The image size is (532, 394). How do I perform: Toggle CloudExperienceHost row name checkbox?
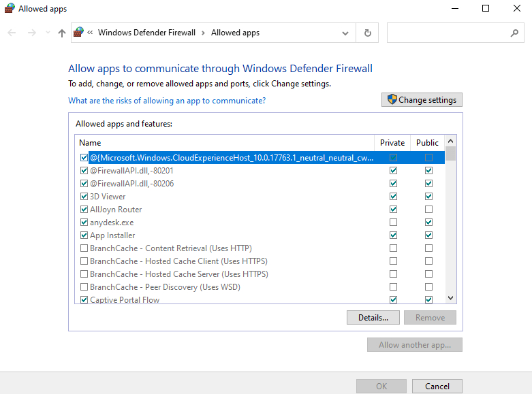pos(84,158)
